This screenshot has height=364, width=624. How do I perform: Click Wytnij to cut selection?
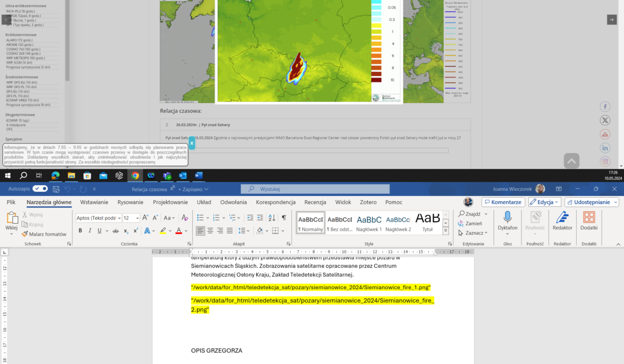pos(32,215)
